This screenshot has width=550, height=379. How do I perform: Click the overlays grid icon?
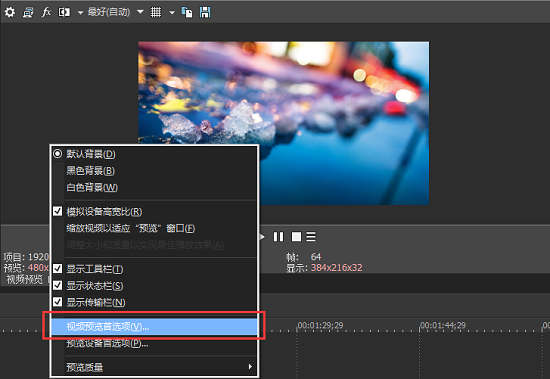pos(156,12)
